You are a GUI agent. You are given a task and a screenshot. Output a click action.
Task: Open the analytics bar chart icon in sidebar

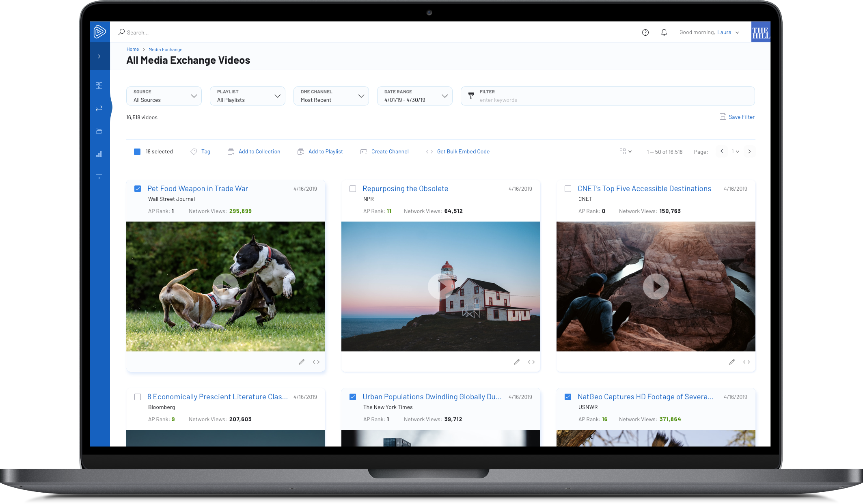click(x=99, y=154)
